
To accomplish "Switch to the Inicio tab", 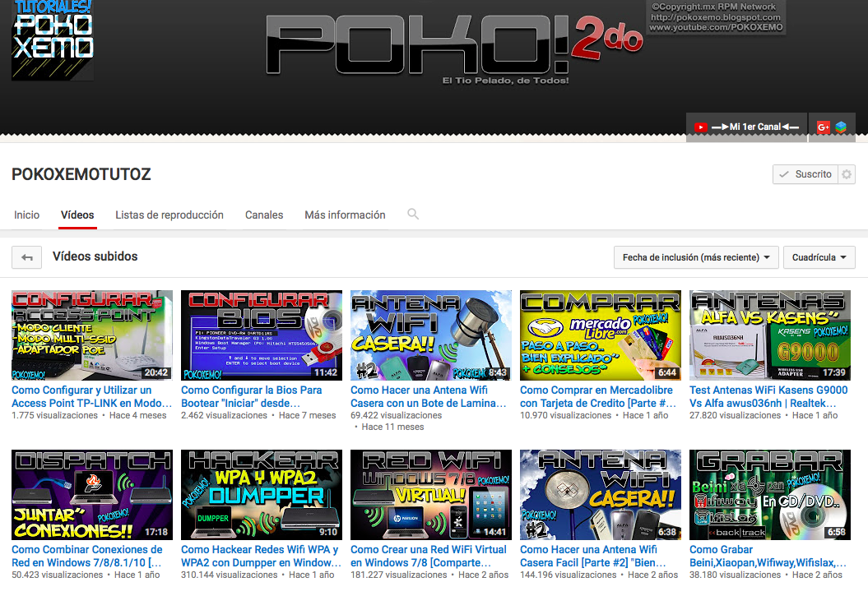I will tap(26, 215).
